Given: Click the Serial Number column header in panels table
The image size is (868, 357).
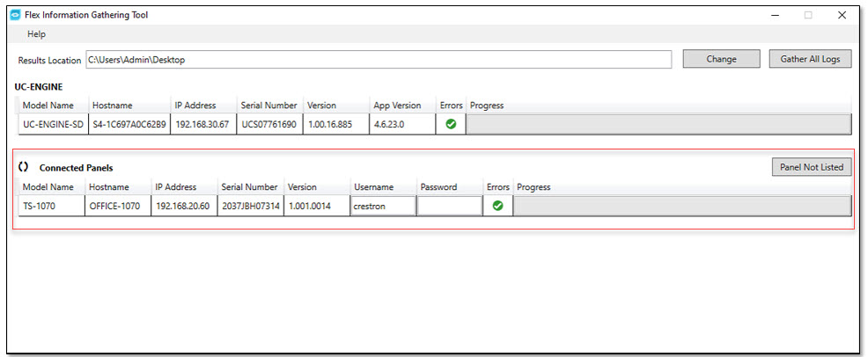Looking at the screenshot, I should point(249,187).
